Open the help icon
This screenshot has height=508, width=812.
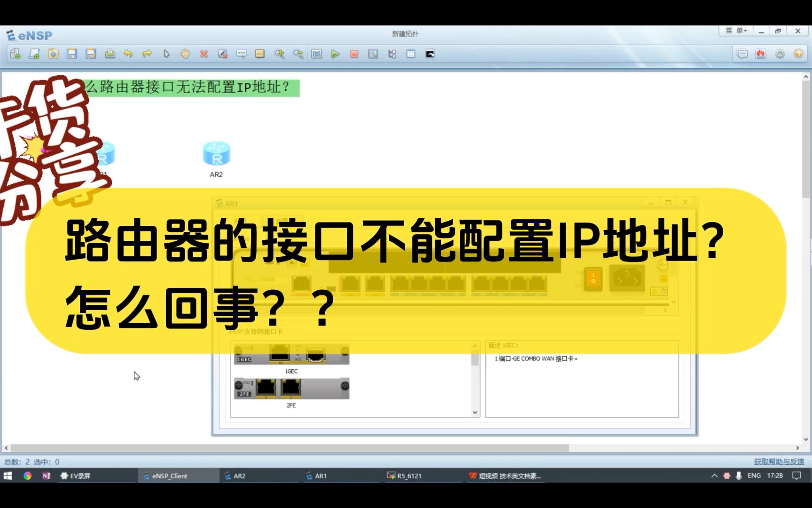tap(798, 54)
